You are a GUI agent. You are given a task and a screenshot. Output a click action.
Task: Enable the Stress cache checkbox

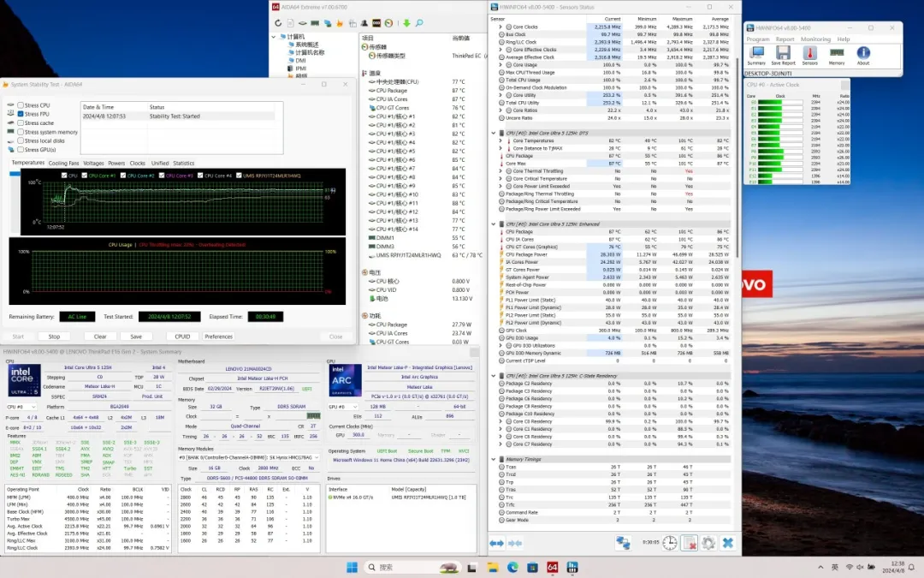21,122
